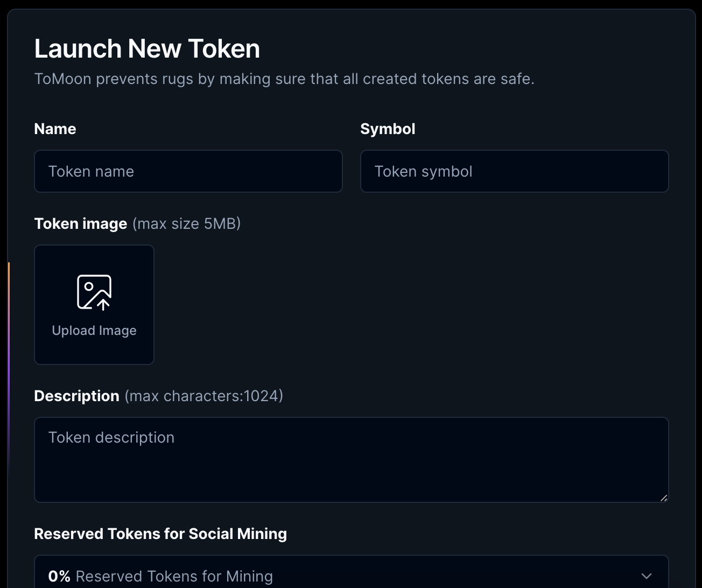Screen dimensions: 702x588
Task: Click the '(max size 5MB)' hint text
Action: tap(187, 223)
